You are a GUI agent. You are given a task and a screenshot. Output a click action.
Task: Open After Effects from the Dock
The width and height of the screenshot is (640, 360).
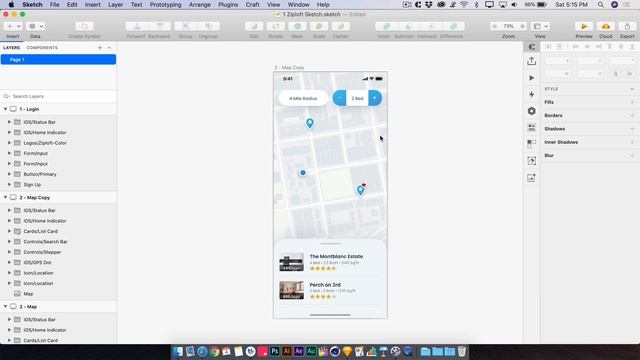pyautogui.click(x=299, y=351)
